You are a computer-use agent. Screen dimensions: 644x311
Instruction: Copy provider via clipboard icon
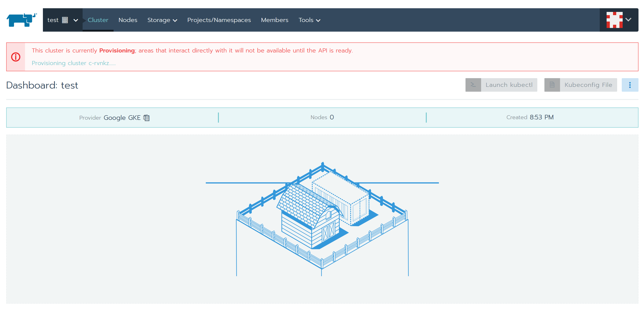click(x=147, y=118)
